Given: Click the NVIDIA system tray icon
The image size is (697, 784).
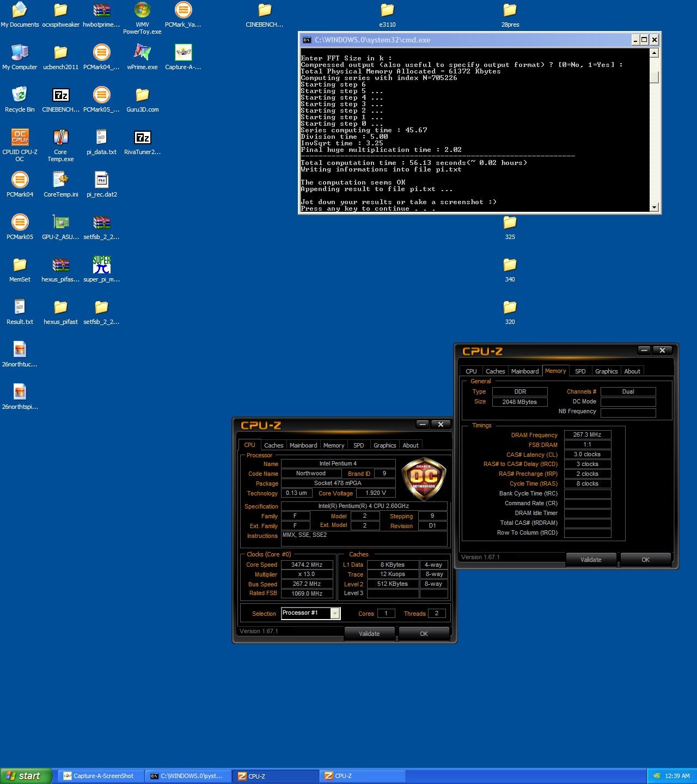Looking at the screenshot, I should point(657,776).
